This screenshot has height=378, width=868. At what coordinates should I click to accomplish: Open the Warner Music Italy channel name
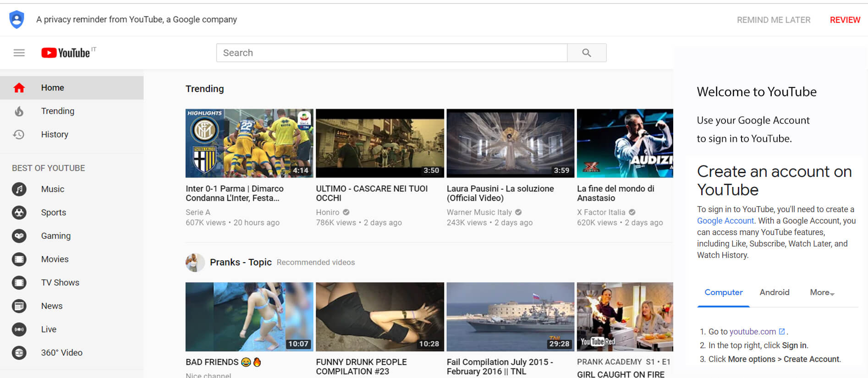click(479, 212)
